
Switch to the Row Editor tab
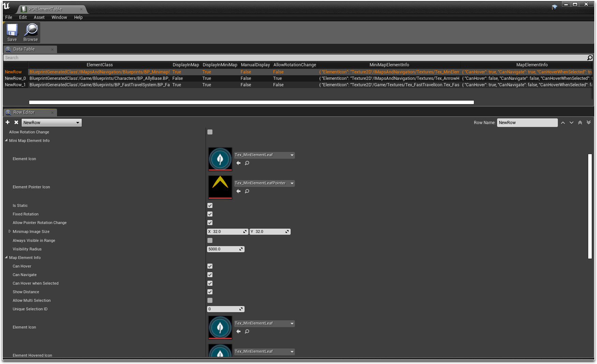(x=24, y=112)
